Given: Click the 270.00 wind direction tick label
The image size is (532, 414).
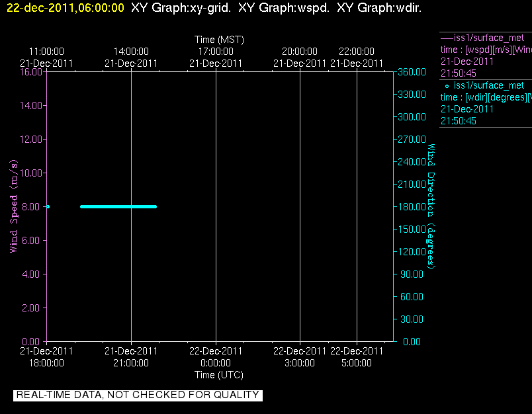Looking at the screenshot, I should click(x=412, y=140).
